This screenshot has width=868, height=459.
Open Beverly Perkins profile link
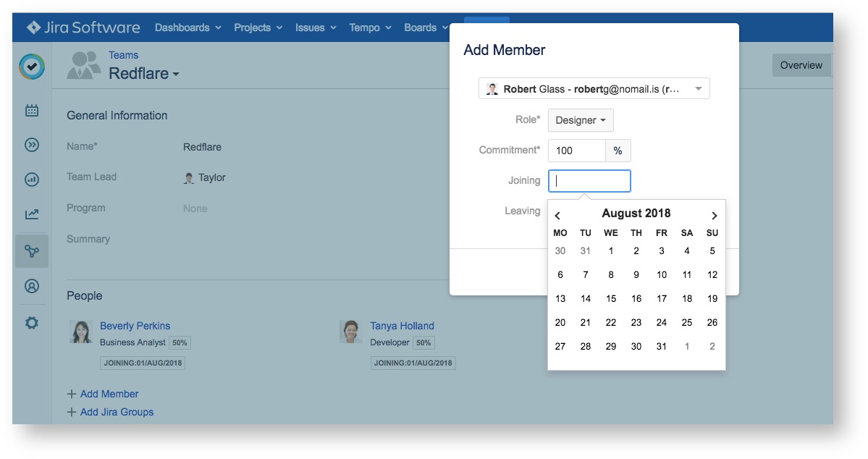click(x=135, y=326)
